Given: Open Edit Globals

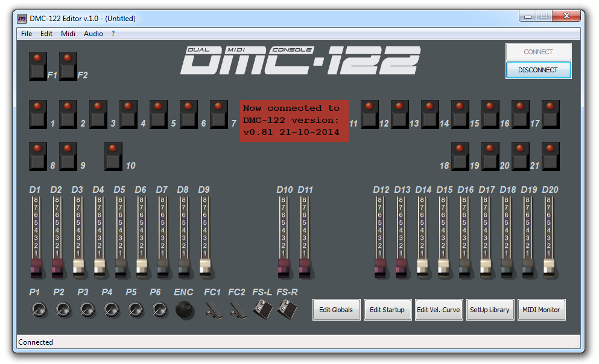Looking at the screenshot, I should click(336, 310).
